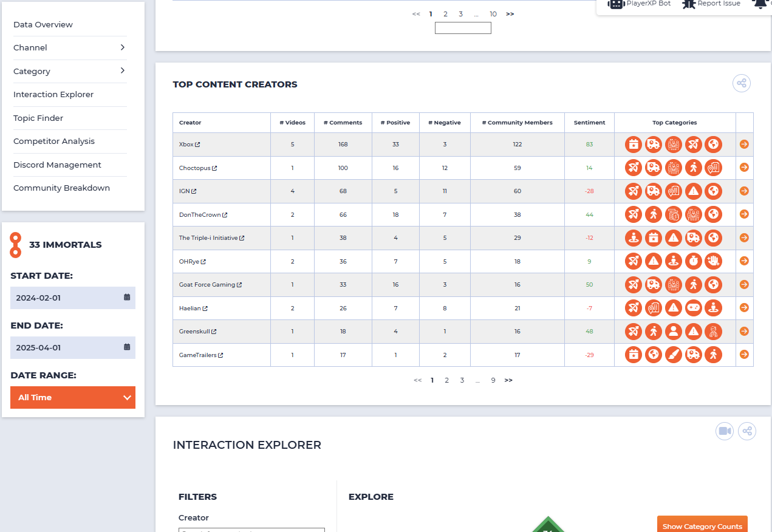This screenshot has height=532, width=772.
Task: Open calendar icon for End Date
Action: point(127,347)
